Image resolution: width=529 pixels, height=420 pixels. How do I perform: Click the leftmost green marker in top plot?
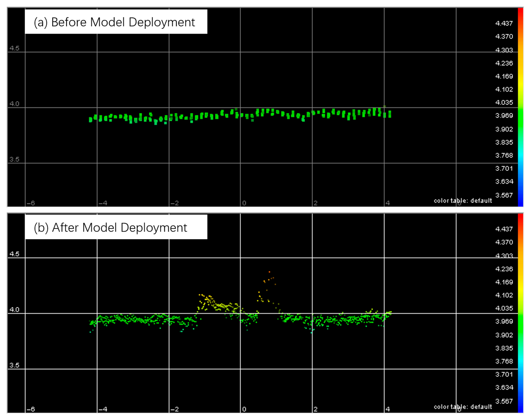(91, 119)
